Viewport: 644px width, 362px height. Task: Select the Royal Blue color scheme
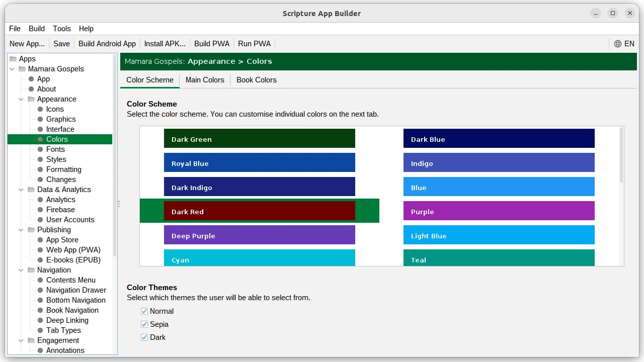(260, 162)
